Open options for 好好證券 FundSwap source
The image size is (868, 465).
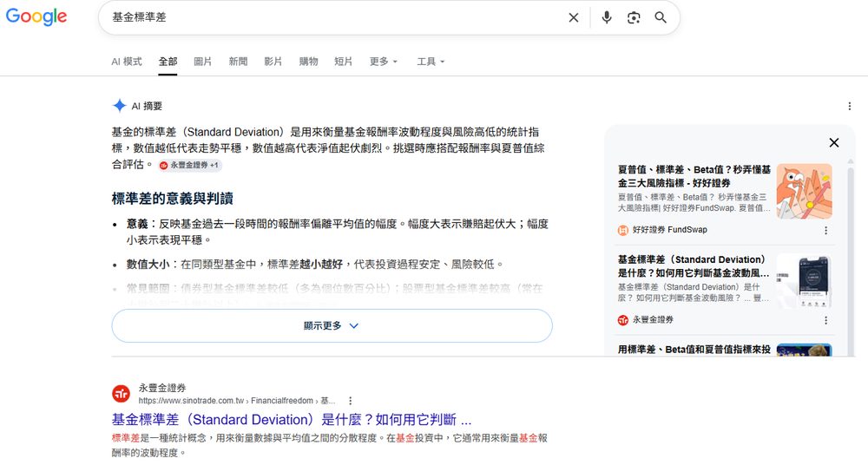[x=826, y=230]
